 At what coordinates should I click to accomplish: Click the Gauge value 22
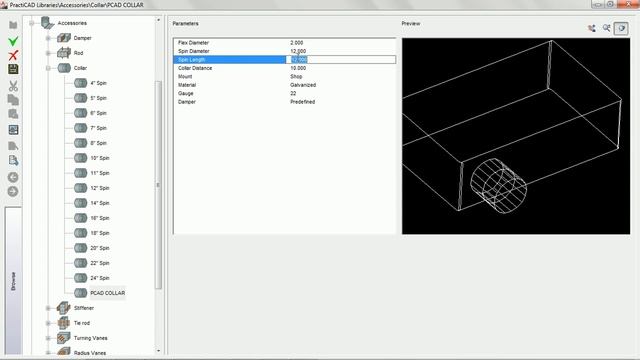click(x=293, y=93)
